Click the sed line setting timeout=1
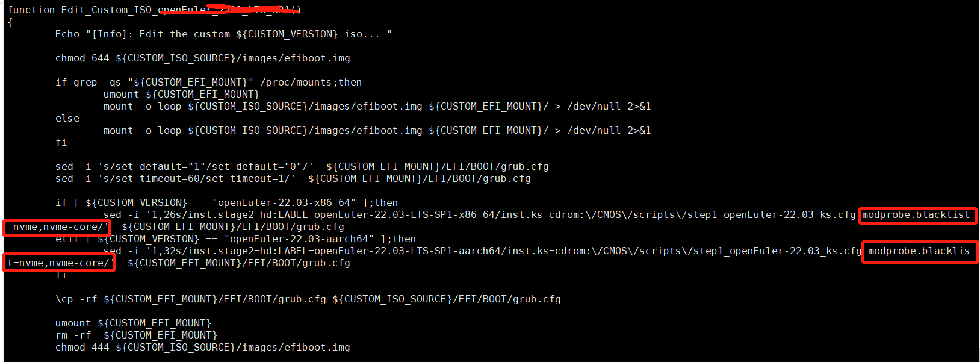Viewport: 980px width, 362px height. [x=293, y=179]
